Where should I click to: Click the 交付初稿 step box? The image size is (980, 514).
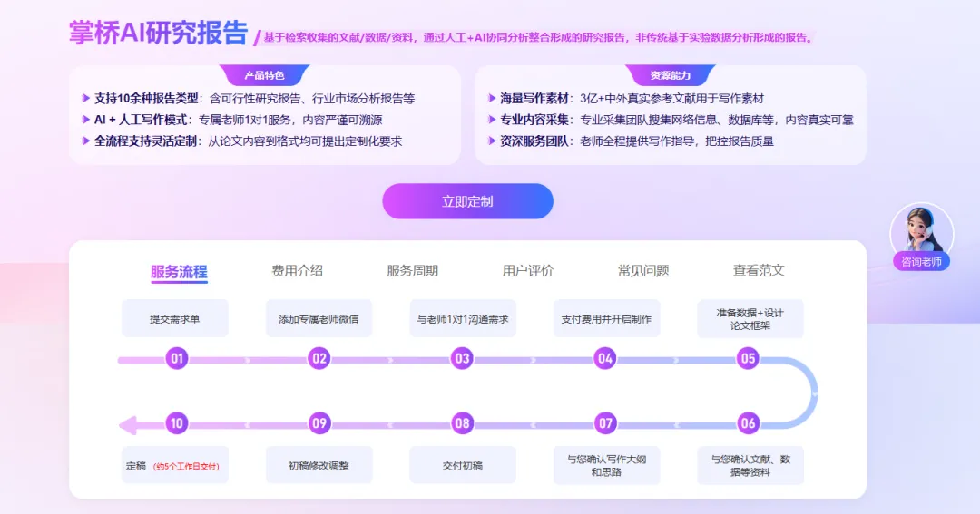[463, 465]
